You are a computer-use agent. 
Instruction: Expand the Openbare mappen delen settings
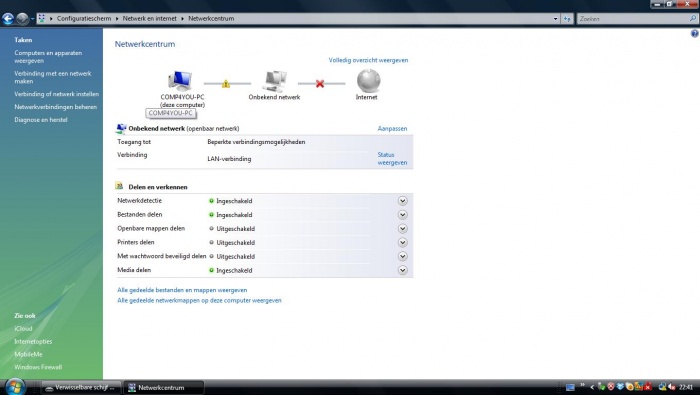[402, 229]
